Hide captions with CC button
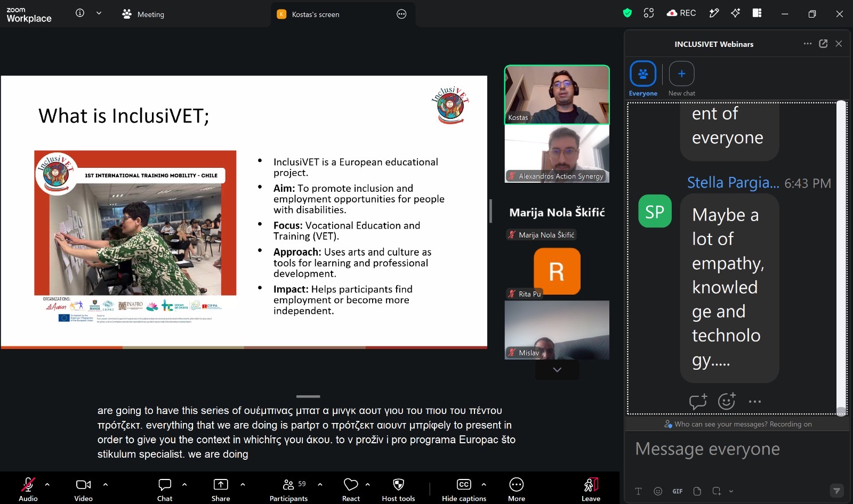Viewport: 853px width, 504px height. (464, 489)
